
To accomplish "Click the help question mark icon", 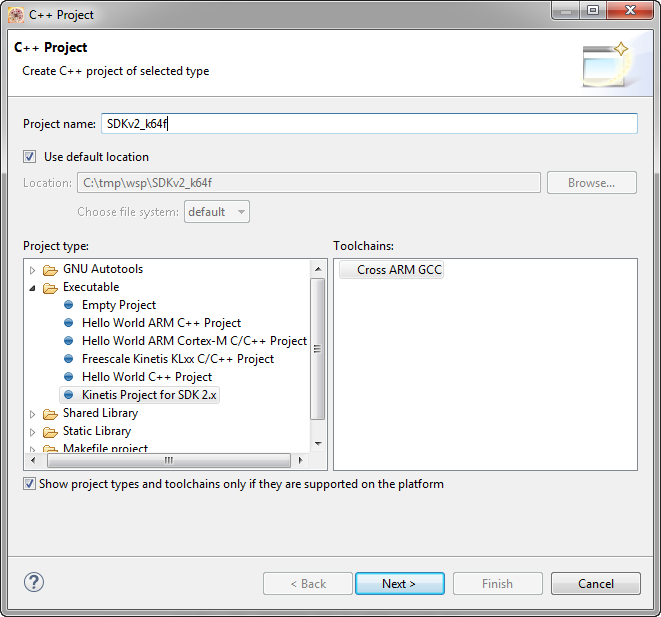I will point(34,582).
